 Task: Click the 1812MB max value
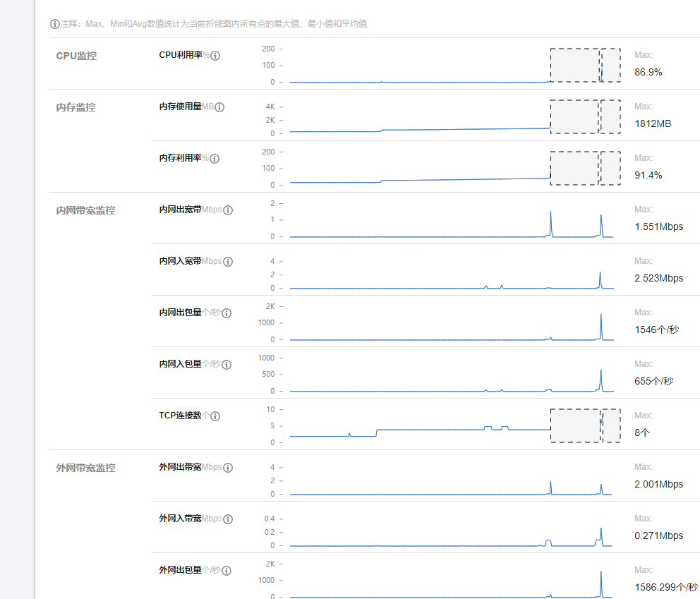point(653,123)
